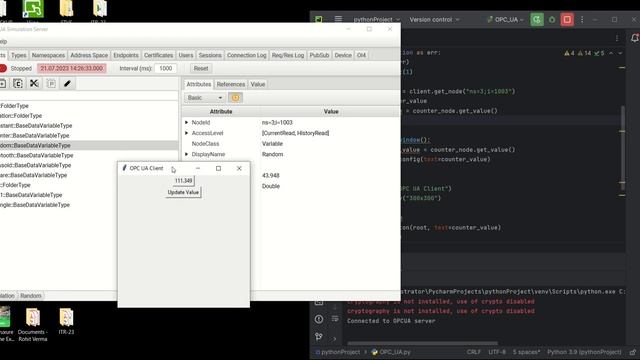Click Update Value button in OPC UA Client
This screenshot has height=360, width=640.
pyautogui.click(x=183, y=192)
